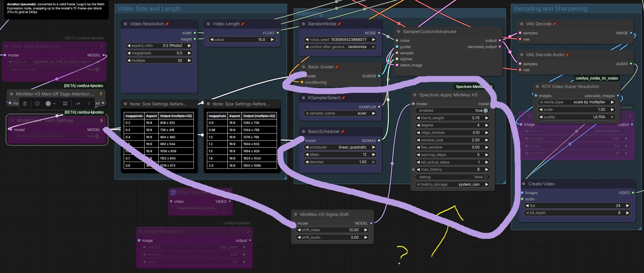Viewport: 644px width, 273px height.
Task: Click pin icon on BasicScheduler title
Action: tap(343, 132)
